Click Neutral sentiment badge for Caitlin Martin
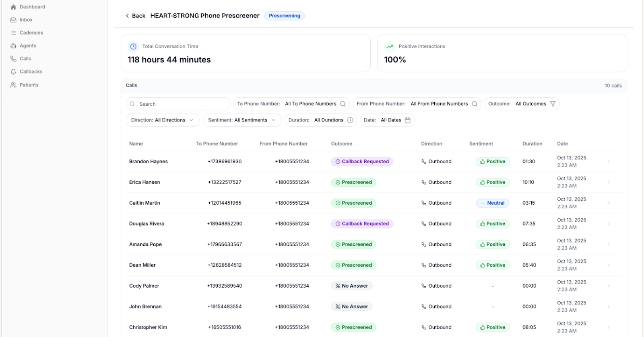 492,203
